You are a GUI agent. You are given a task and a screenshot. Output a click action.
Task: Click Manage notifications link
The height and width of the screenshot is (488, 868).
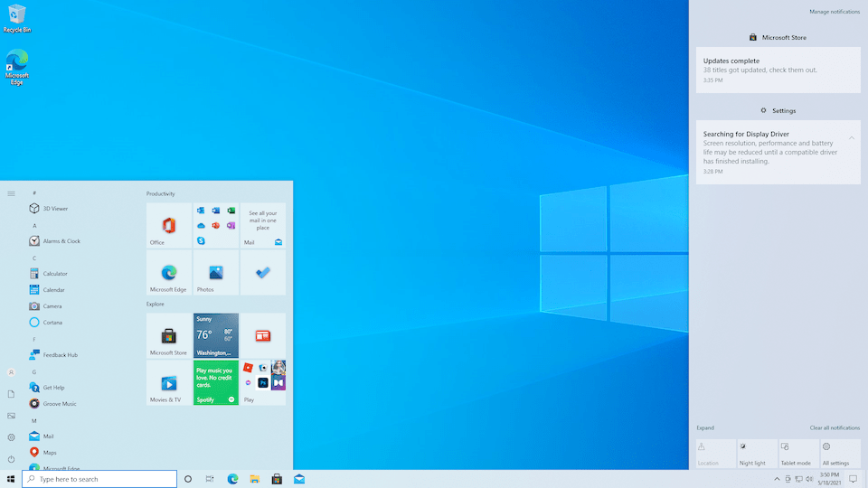click(x=835, y=12)
